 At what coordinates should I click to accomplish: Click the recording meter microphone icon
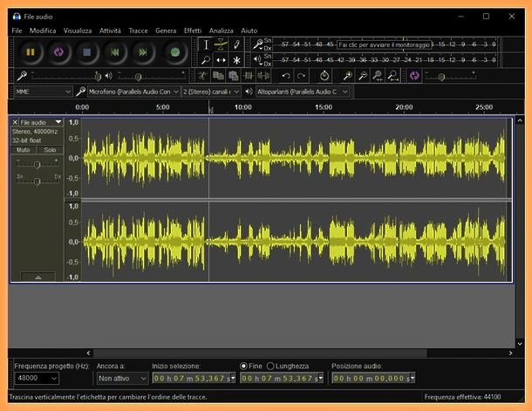257,45
